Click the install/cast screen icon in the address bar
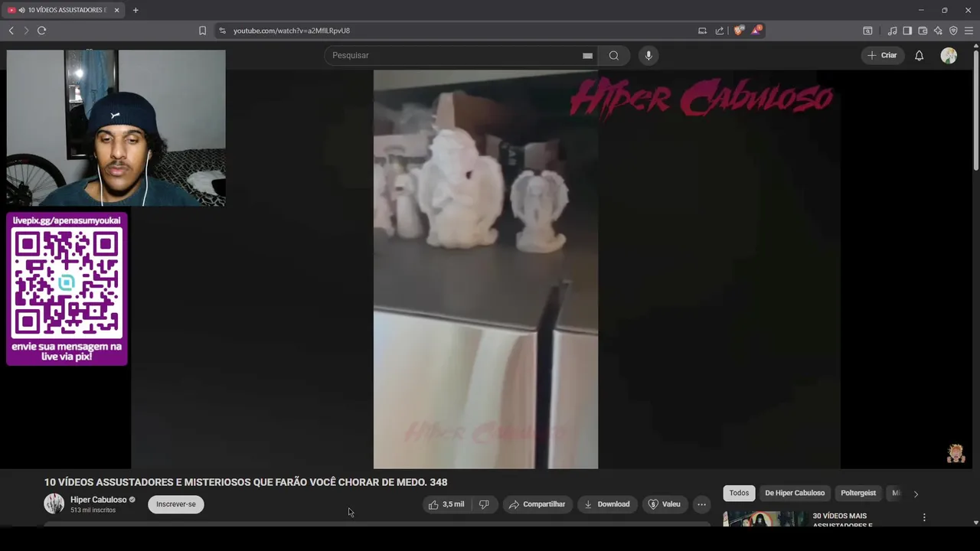Screen dimensions: 980x551 click(702, 31)
